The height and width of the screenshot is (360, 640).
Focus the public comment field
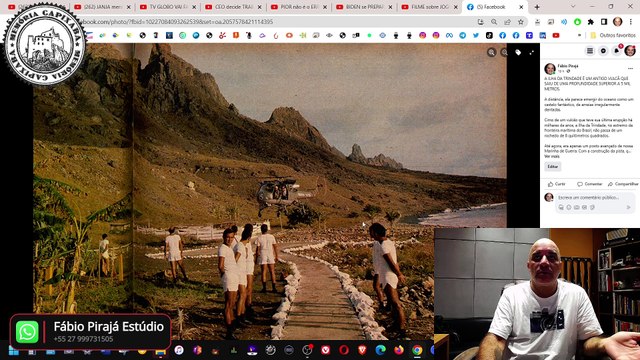point(594,202)
